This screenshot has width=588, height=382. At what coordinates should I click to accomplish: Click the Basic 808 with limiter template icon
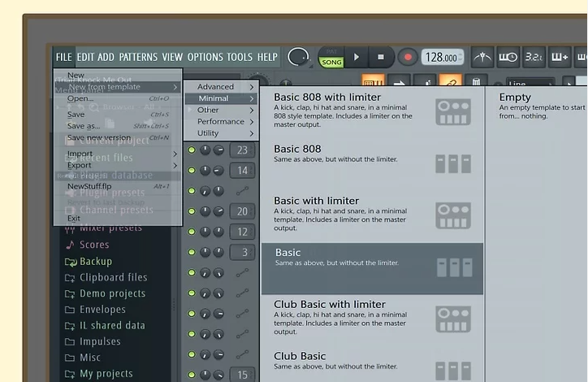tap(453, 112)
